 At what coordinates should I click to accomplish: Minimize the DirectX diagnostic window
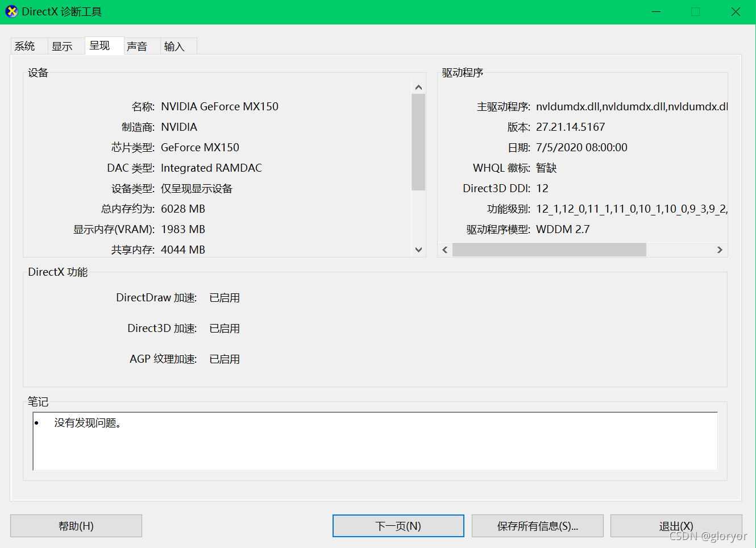click(656, 12)
